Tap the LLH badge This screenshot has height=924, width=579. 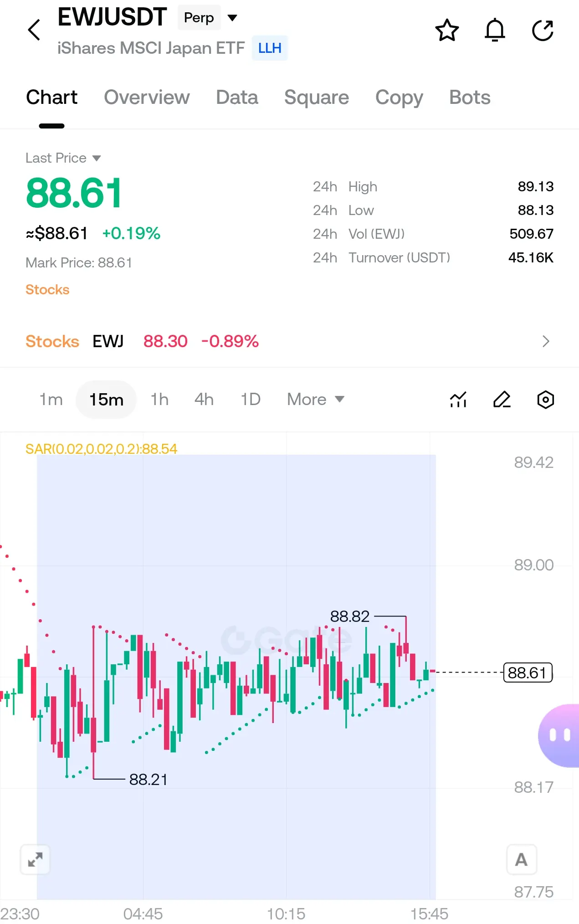click(x=270, y=48)
